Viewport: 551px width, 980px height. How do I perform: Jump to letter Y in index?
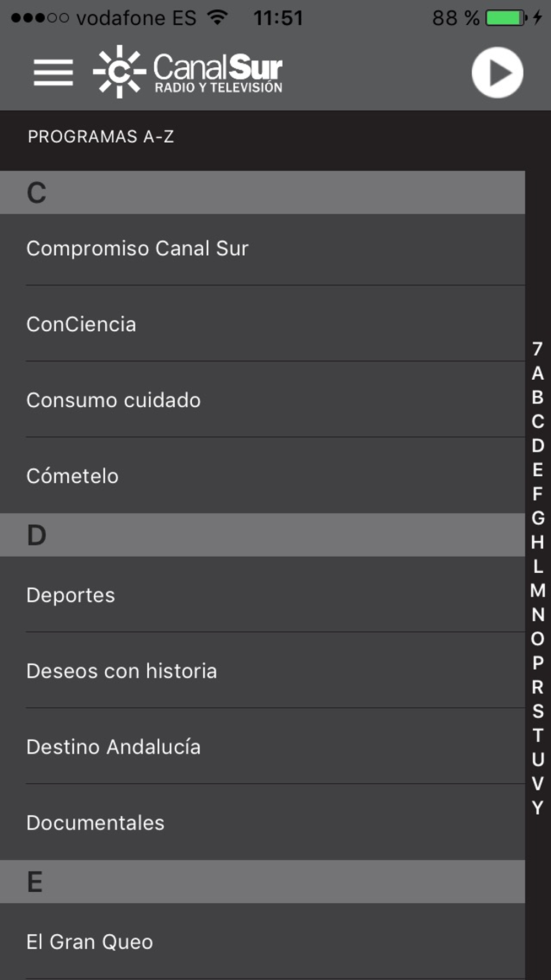(x=538, y=807)
